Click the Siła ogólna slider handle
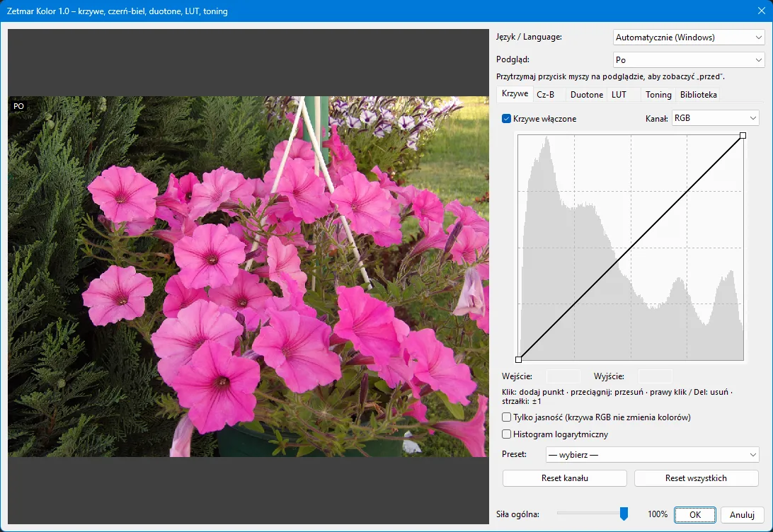Image resolution: width=773 pixels, height=532 pixels. (624, 514)
